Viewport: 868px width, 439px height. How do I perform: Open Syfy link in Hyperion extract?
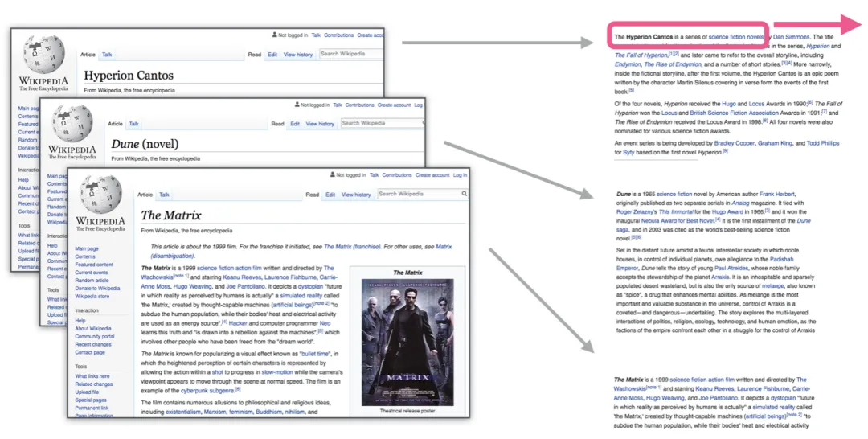[x=628, y=152]
